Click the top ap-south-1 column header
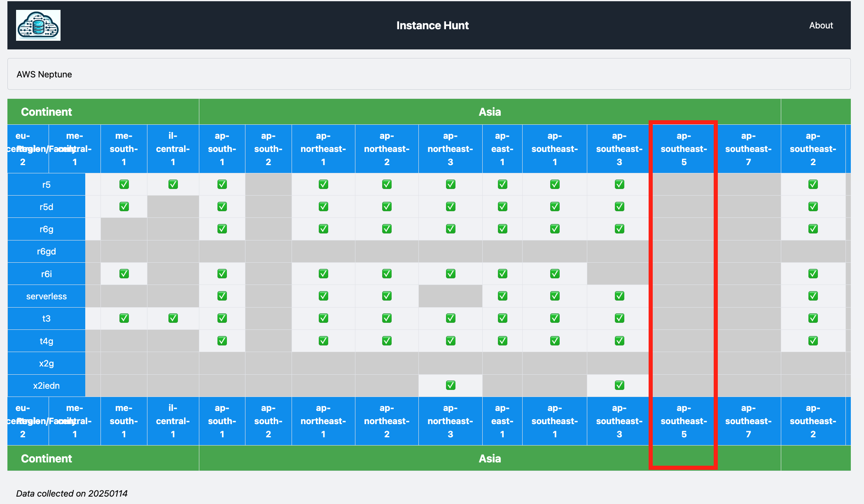Image resolution: width=864 pixels, height=504 pixels. tap(222, 149)
